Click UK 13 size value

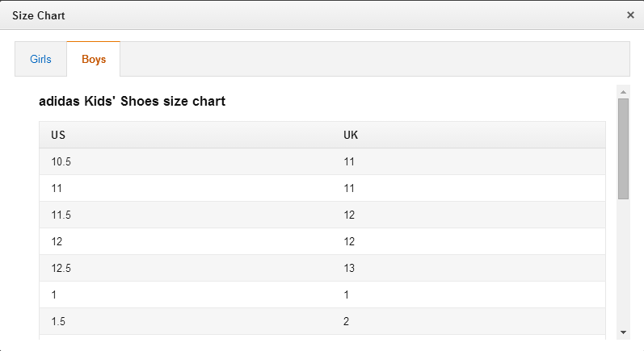[349, 268]
